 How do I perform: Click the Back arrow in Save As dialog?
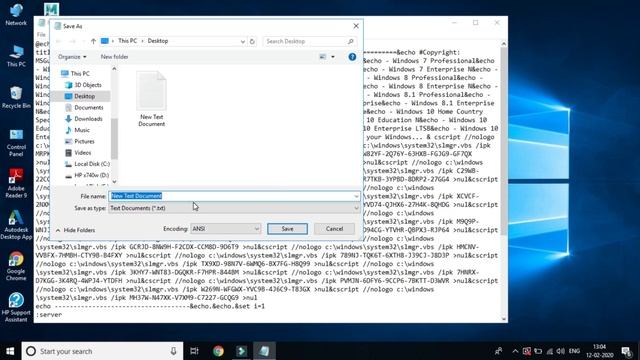point(58,41)
